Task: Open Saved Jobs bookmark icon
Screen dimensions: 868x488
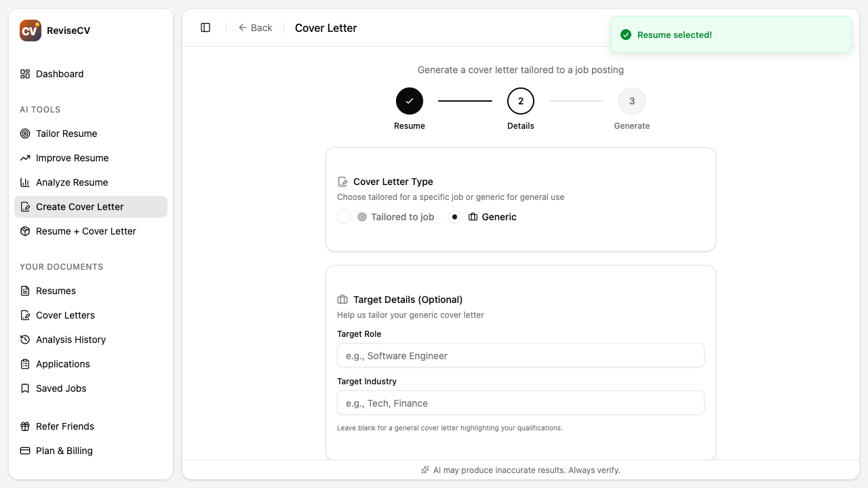Action: pos(25,388)
